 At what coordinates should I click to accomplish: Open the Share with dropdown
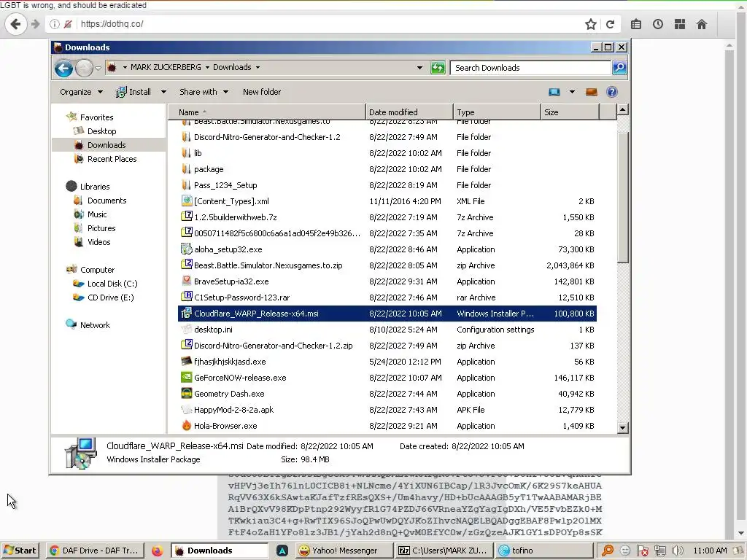coord(204,92)
